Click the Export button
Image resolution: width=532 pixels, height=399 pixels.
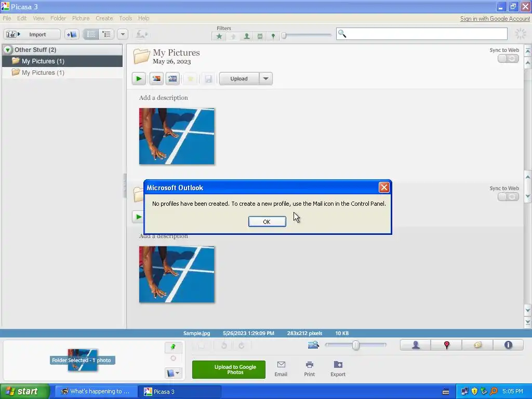(x=338, y=369)
